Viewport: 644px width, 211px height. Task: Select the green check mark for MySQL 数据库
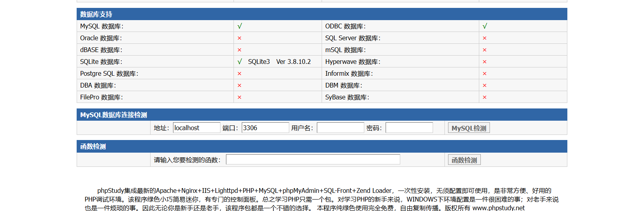tap(239, 26)
